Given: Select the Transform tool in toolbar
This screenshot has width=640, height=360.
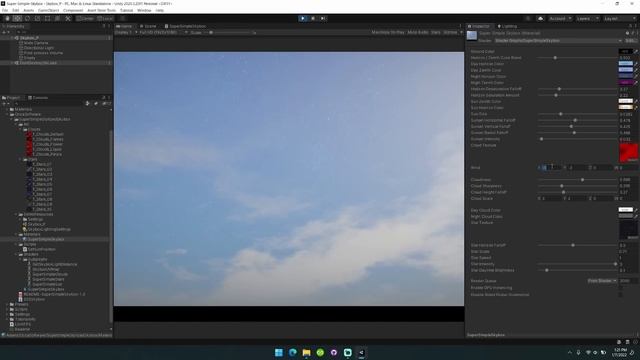Looking at the screenshot, I should point(58,18).
